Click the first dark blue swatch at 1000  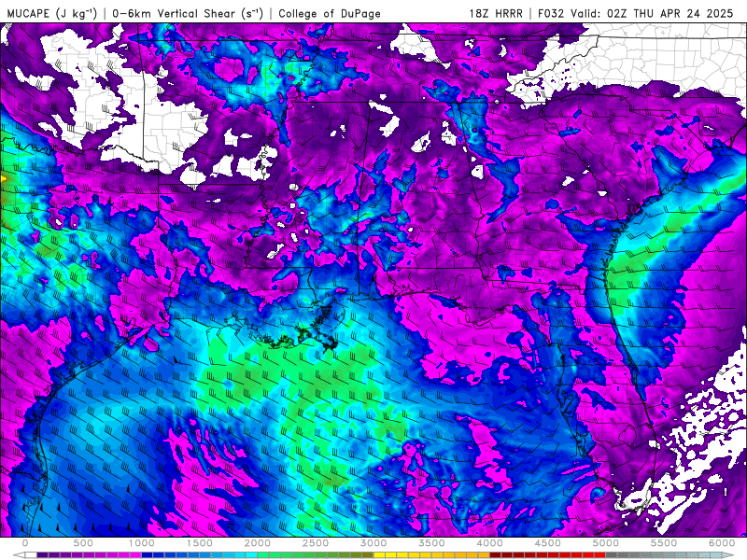coord(148,555)
